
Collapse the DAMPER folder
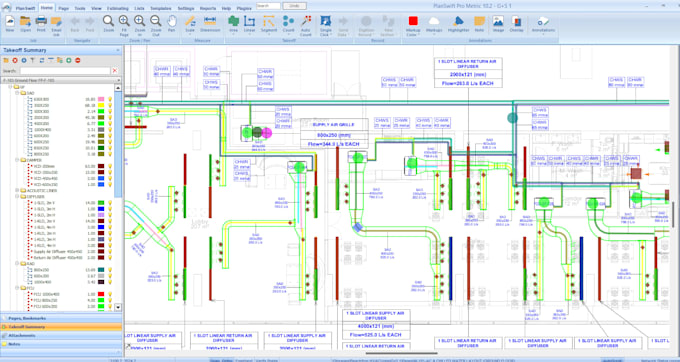[17, 160]
